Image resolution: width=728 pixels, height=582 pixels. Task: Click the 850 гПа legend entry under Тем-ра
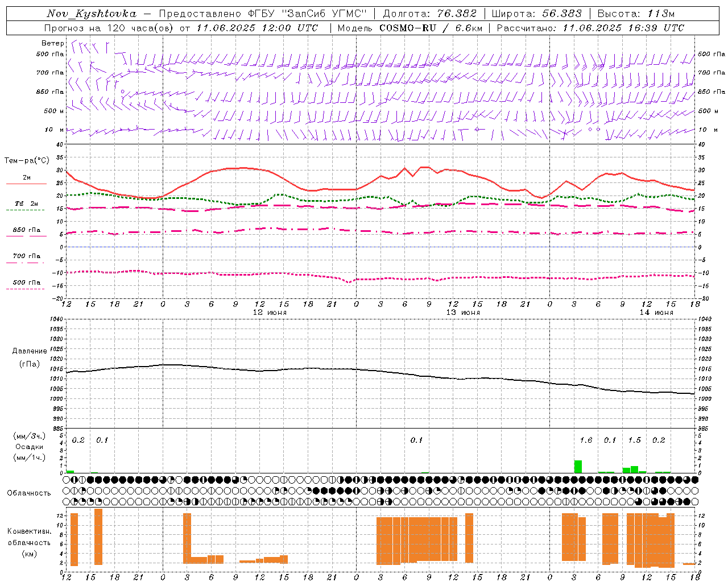pos(27,230)
